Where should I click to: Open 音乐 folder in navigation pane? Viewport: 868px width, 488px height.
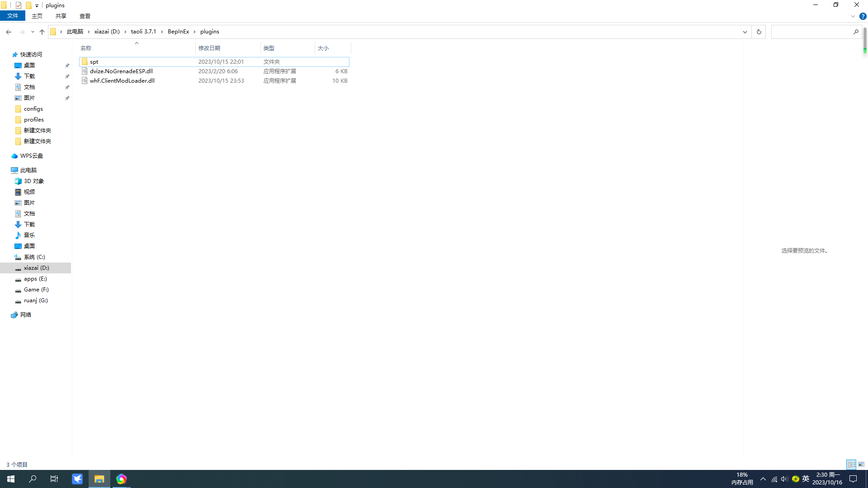click(29, 235)
